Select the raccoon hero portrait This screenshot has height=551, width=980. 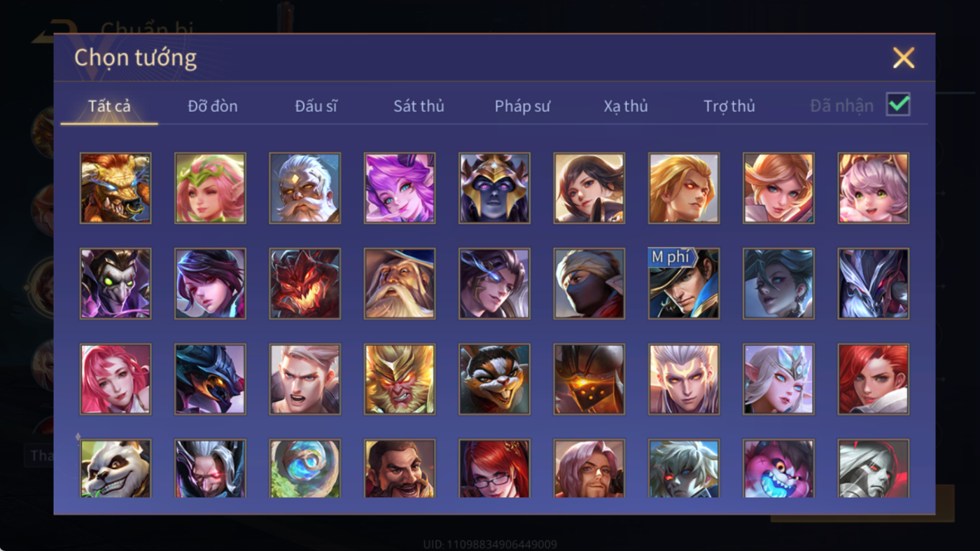pyautogui.click(x=494, y=379)
